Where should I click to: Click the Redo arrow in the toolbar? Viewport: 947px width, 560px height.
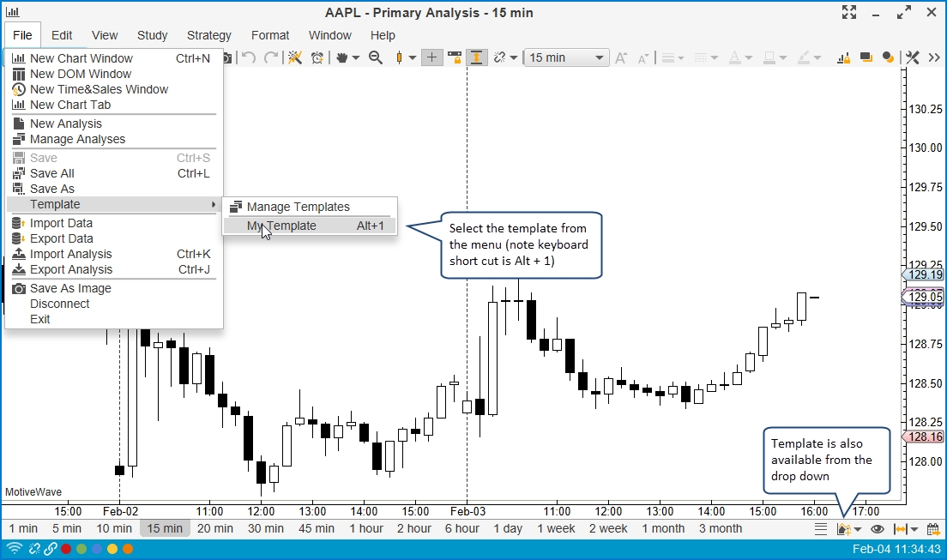[271, 57]
